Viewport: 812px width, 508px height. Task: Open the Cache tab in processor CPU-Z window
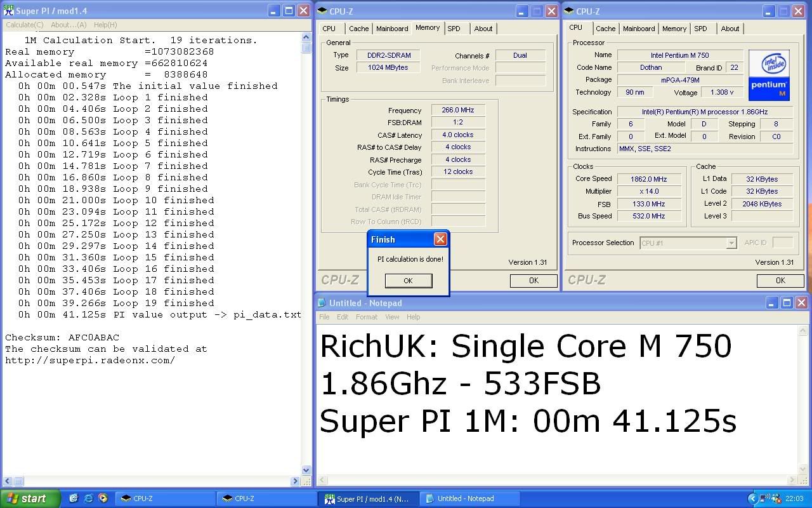tap(605, 29)
